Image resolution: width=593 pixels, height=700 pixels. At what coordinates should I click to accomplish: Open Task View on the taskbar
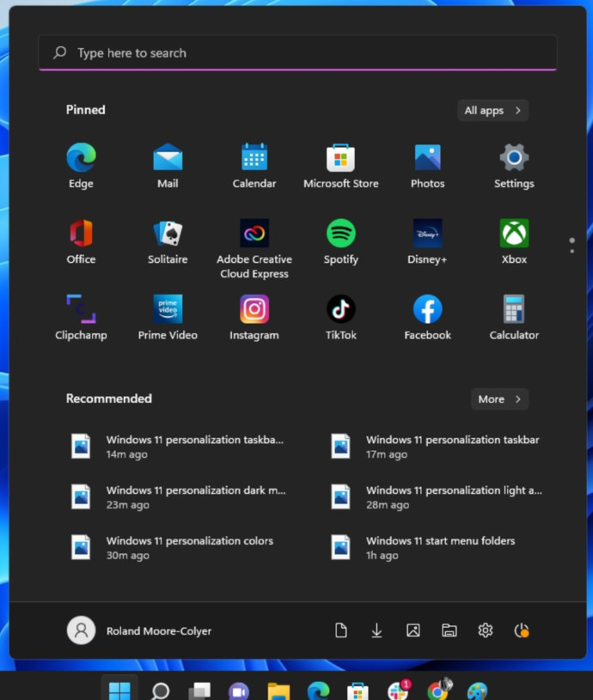click(x=199, y=691)
